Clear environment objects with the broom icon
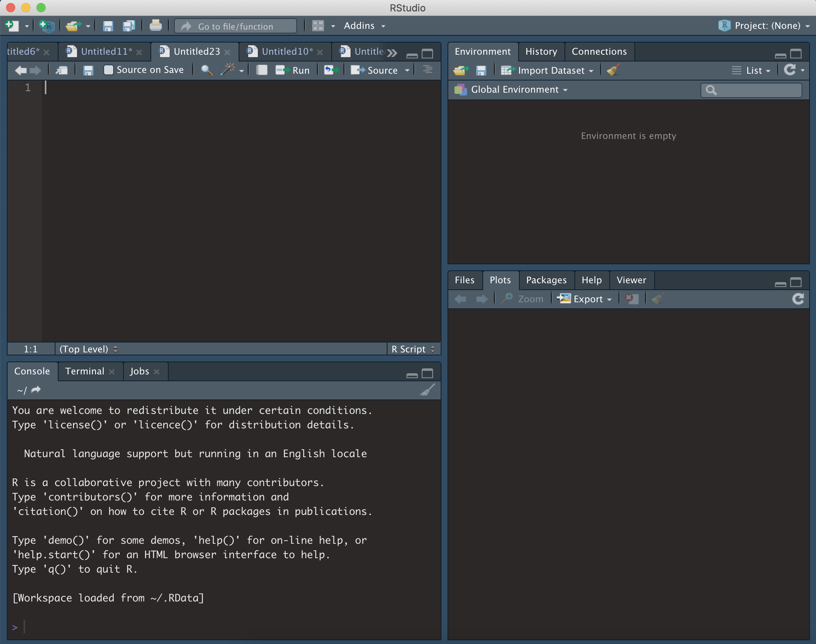Screen dimensions: 816x644 coord(613,70)
